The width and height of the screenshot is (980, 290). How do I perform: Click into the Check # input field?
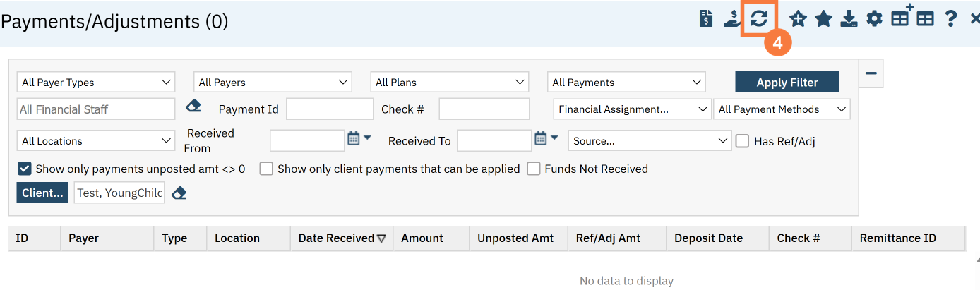pyautogui.click(x=484, y=109)
